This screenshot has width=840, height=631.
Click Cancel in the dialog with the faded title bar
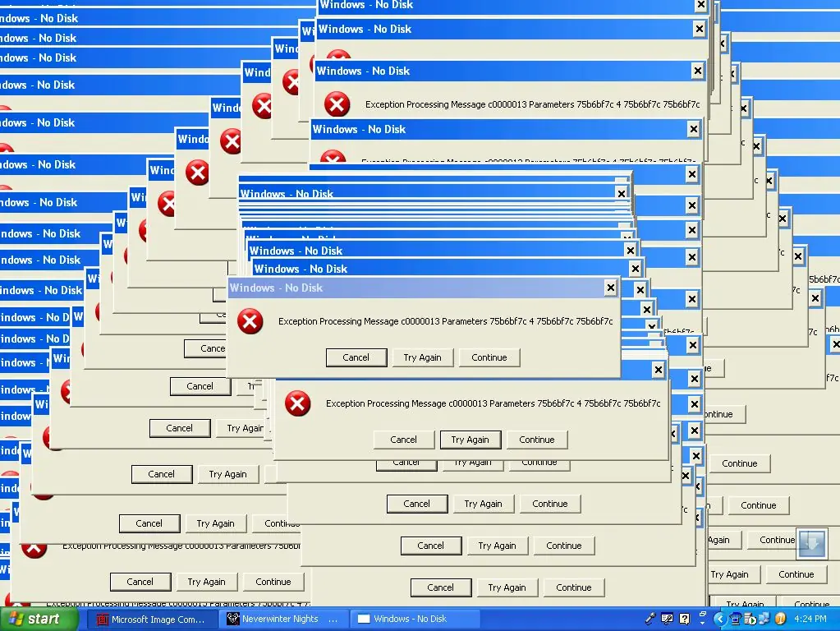tap(356, 357)
